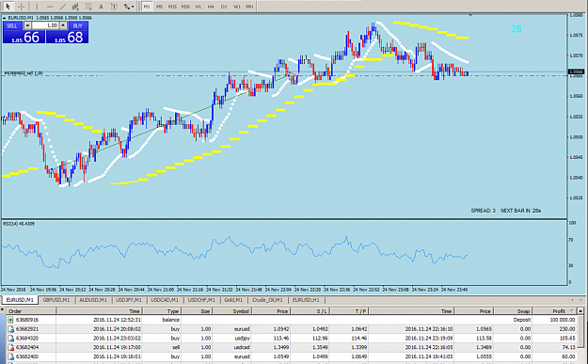
Task: Click the order icon beside 63684320
Action: tap(10, 338)
